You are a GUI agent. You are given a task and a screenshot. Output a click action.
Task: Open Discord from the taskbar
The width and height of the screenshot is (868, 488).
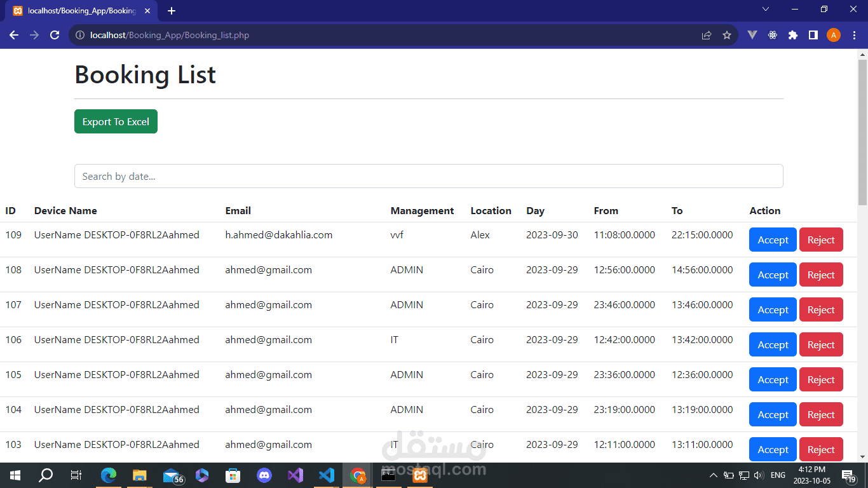264,475
